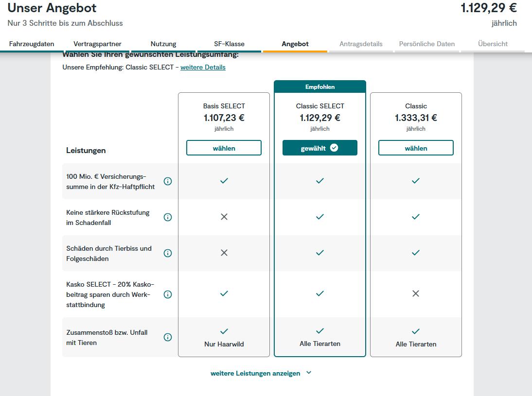The height and width of the screenshot is (396, 532).
Task: Expand weitere Leistungen anzeigen
Action: tap(255, 373)
